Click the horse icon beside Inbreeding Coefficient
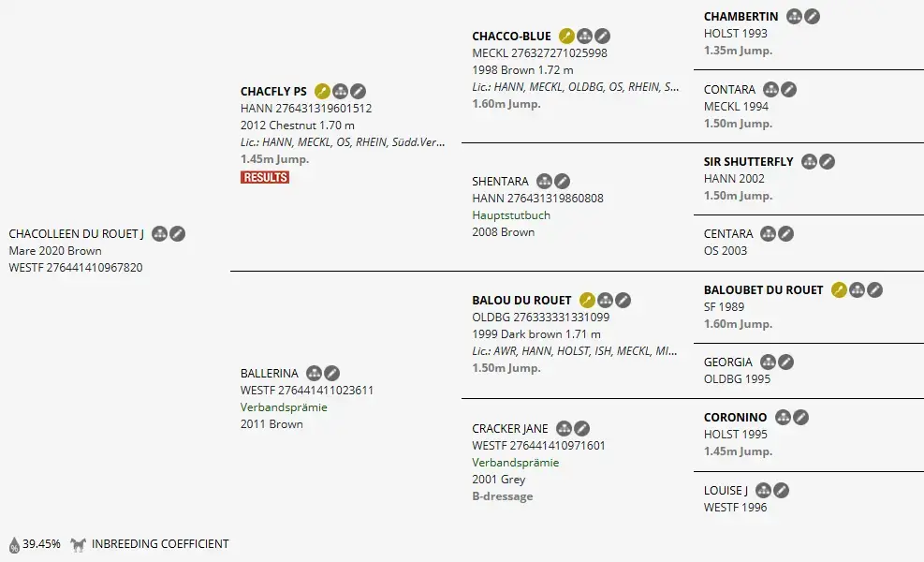The height and width of the screenshot is (562, 924). 79,544
